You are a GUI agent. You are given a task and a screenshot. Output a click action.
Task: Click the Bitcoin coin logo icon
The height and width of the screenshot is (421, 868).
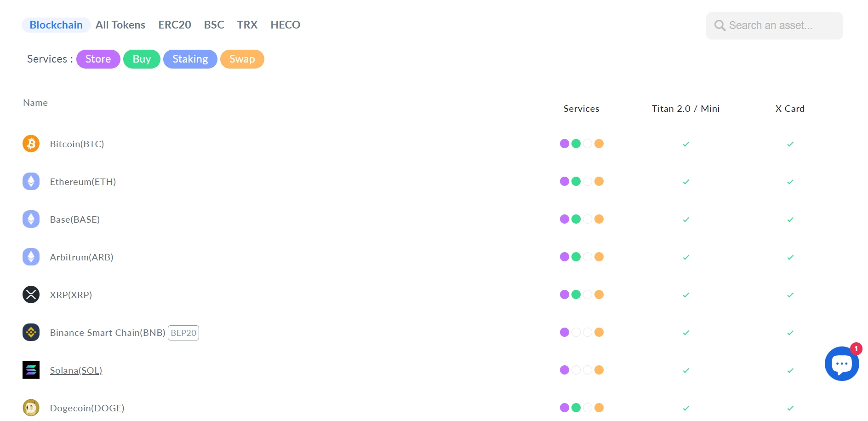[x=31, y=144]
